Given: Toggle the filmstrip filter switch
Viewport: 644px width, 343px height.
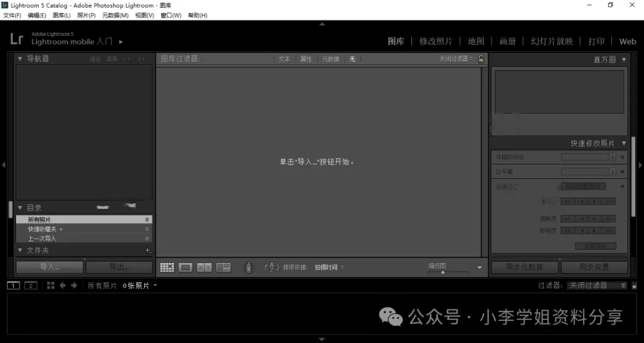Looking at the screenshot, I should [x=634, y=286].
